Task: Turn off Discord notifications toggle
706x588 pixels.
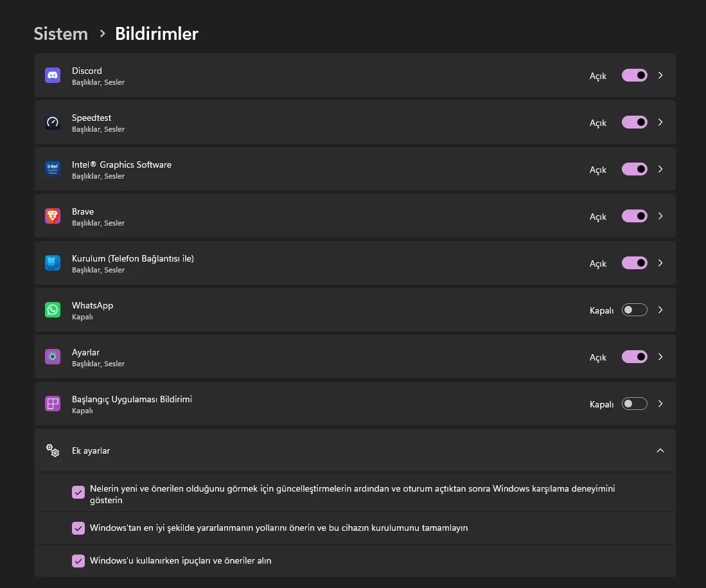Action: (x=635, y=75)
